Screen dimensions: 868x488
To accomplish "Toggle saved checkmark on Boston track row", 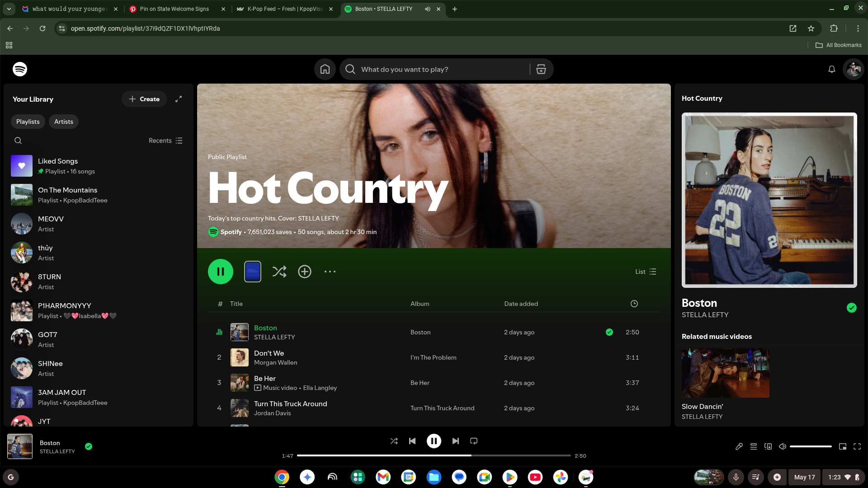I will (609, 332).
